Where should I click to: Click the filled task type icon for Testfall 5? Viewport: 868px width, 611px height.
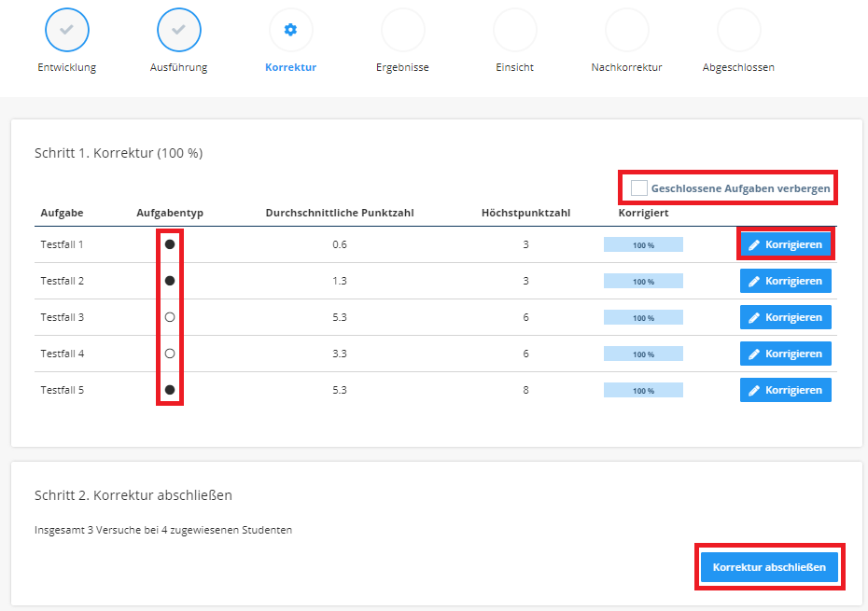[x=170, y=390]
